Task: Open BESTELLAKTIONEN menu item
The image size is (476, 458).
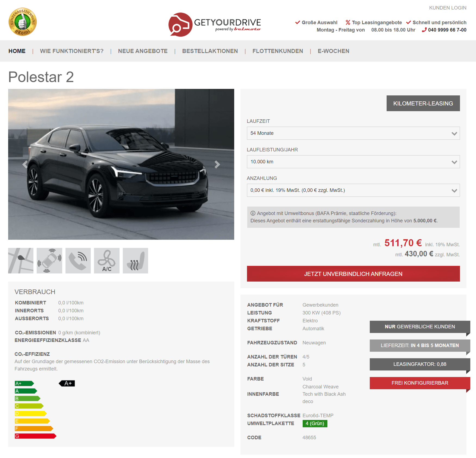Action: 210,51
